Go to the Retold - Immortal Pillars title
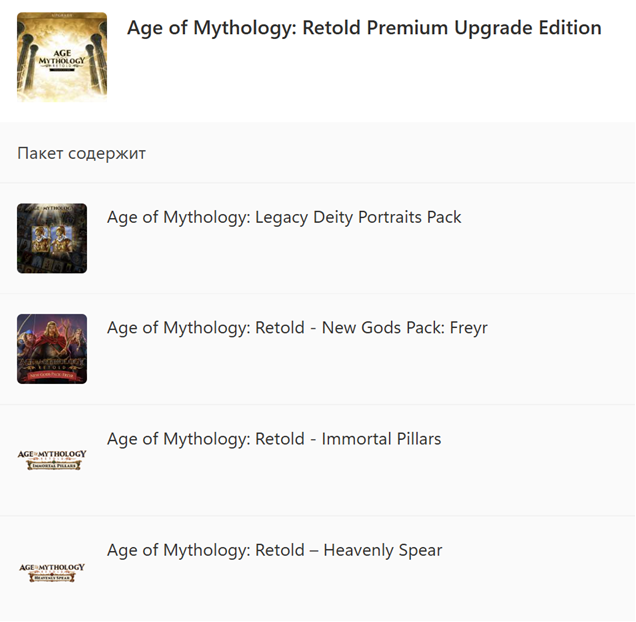The height and width of the screenshot is (622, 636). click(274, 439)
